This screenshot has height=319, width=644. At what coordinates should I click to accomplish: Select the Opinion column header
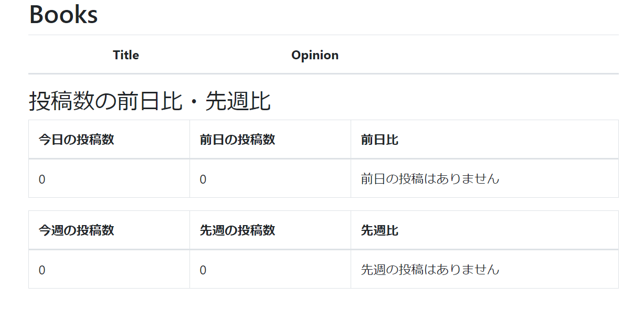[x=315, y=55]
